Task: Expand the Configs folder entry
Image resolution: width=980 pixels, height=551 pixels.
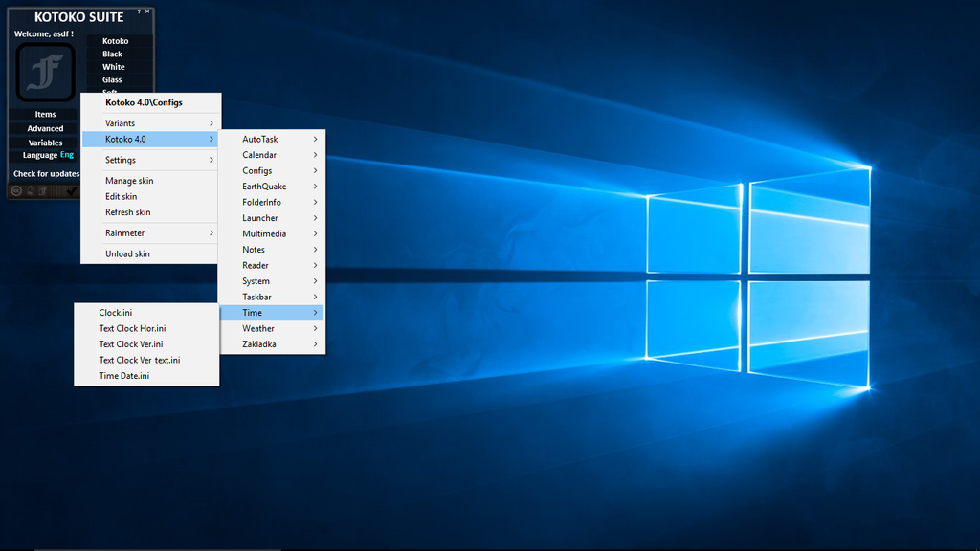Action: (x=272, y=170)
